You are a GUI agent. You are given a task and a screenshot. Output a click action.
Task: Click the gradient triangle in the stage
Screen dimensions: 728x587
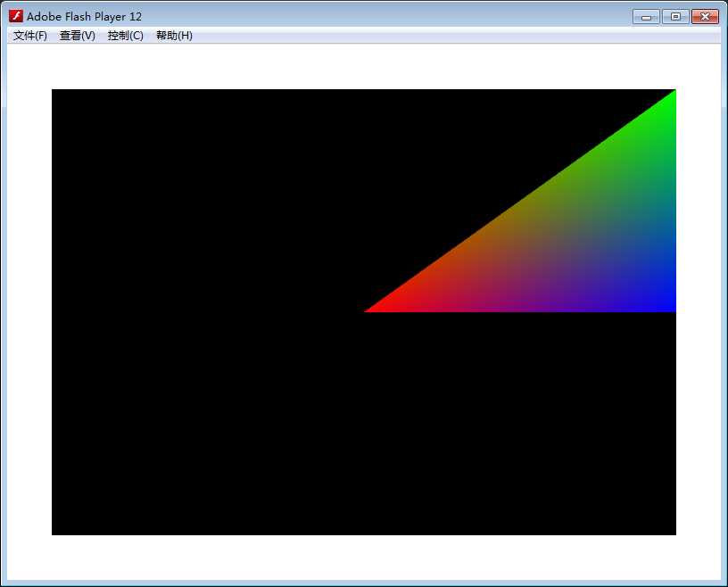click(x=572, y=238)
